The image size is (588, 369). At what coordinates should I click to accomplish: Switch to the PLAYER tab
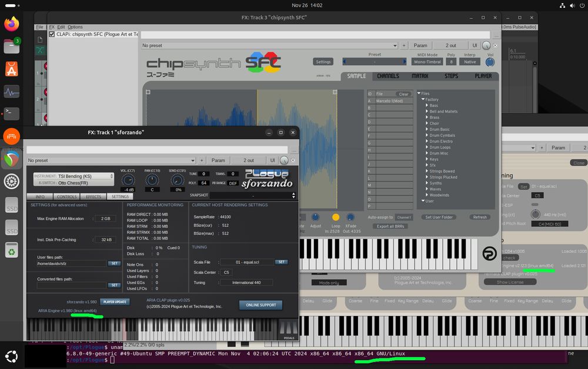[483, 76]
